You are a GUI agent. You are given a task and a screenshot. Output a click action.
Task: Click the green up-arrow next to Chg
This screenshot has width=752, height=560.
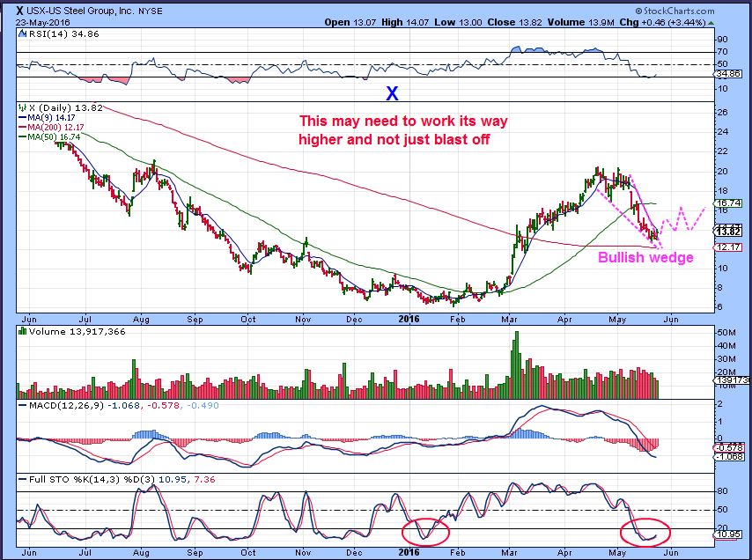click(x=711, y=23)
